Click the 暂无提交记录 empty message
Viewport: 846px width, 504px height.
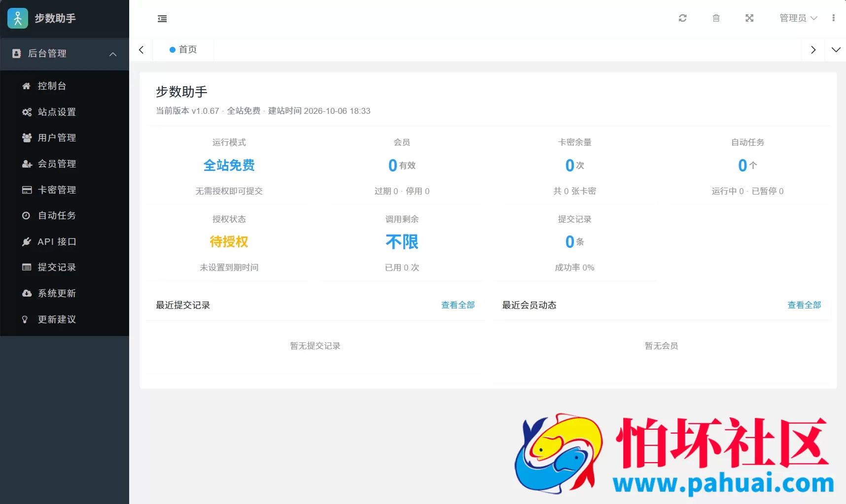[316, 346]
